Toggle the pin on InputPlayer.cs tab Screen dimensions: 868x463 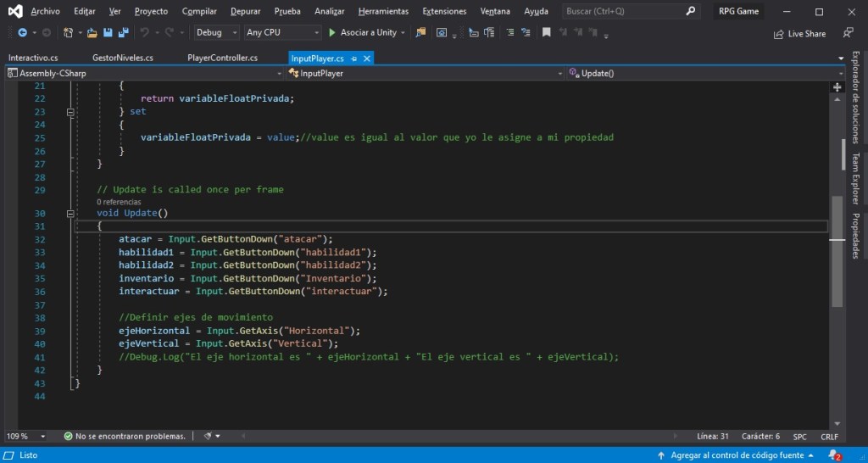[x=353, y=59]
